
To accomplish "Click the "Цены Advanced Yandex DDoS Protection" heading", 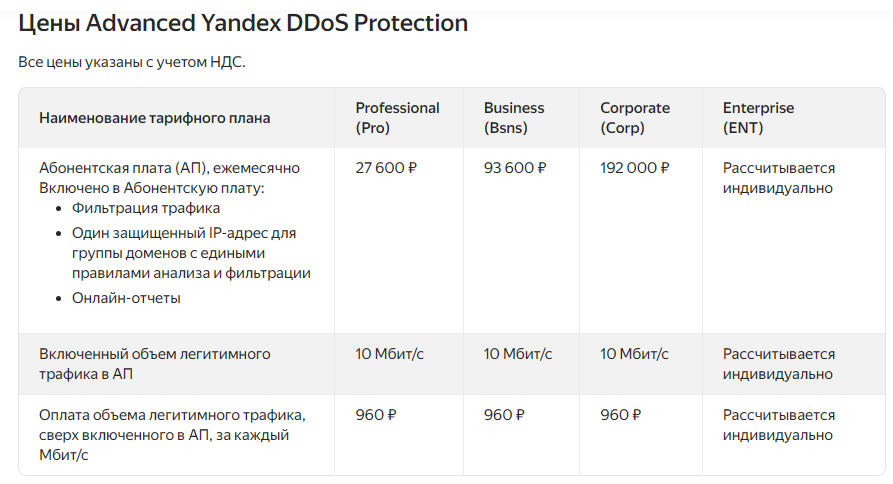I will [x=243, y=23].
